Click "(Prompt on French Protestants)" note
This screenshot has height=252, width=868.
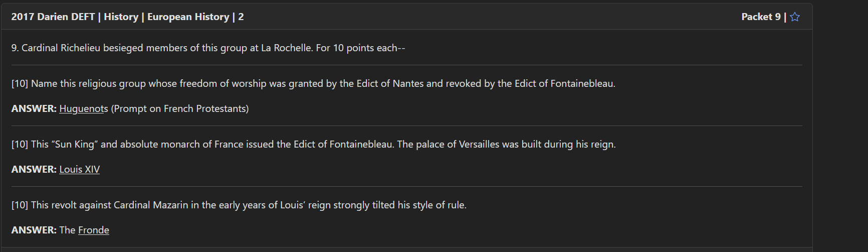(180, 109)
